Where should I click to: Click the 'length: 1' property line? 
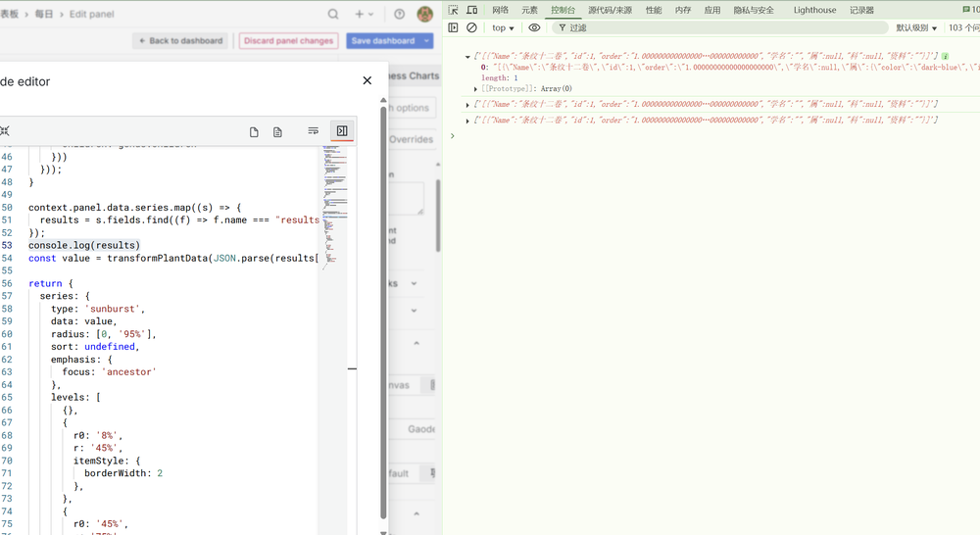500,77
